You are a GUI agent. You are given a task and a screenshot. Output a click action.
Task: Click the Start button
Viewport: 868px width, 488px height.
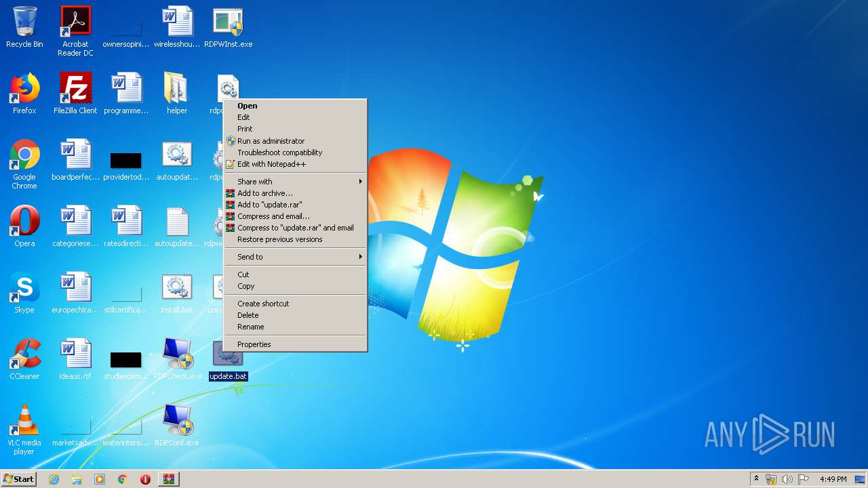tap(18, 479)
